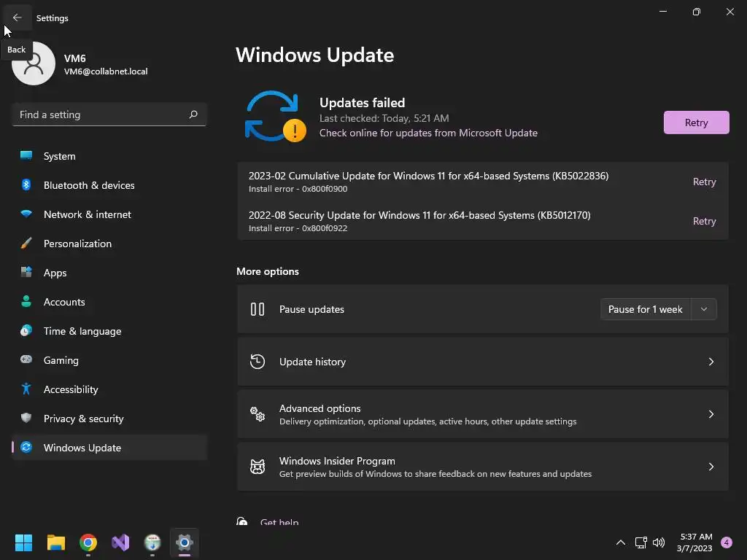Click the Find a setting field

(x=109, y=114)
